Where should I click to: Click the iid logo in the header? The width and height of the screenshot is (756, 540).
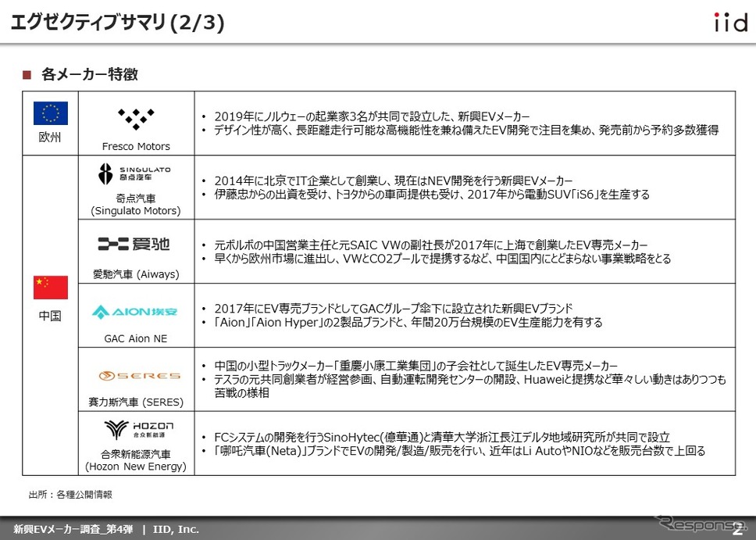coord(730,22)
